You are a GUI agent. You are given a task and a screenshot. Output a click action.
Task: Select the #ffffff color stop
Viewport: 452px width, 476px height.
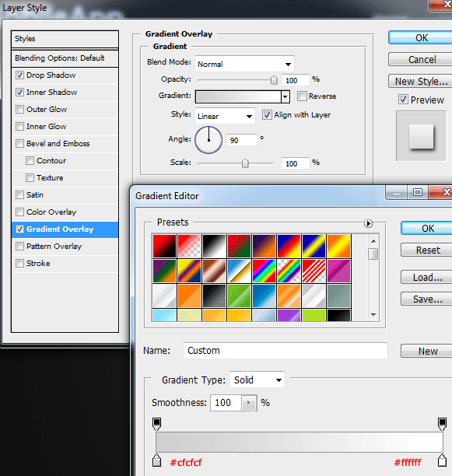[x=442, y=460]
